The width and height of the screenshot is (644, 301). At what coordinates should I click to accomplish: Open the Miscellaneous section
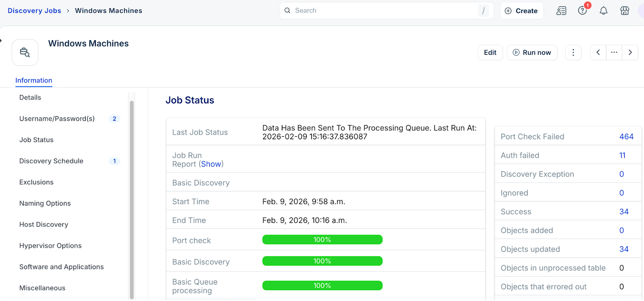click(x=42, y=288)
